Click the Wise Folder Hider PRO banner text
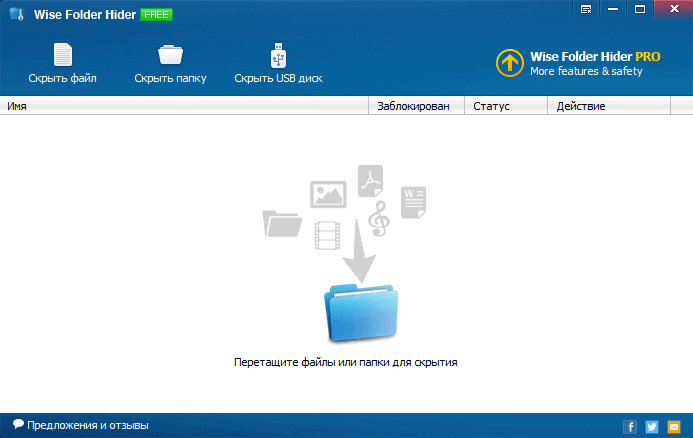This screenshot has width=693, height=438. click(x=595, y=57)
